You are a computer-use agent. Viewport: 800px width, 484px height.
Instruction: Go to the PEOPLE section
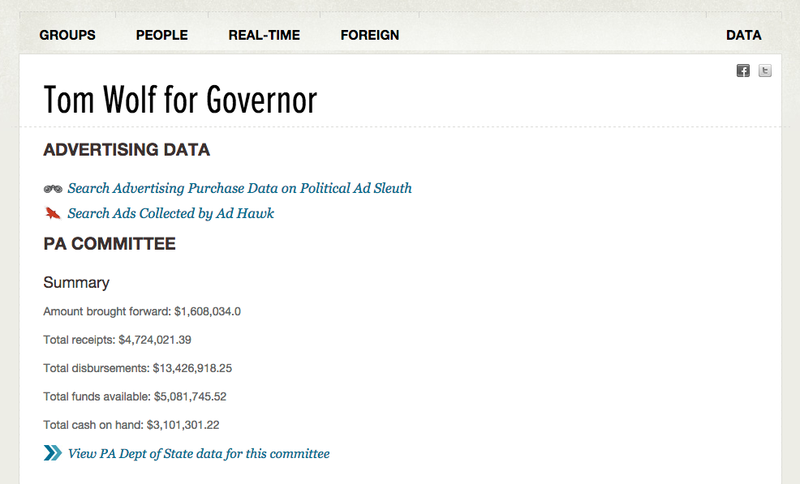pos(162,35)
